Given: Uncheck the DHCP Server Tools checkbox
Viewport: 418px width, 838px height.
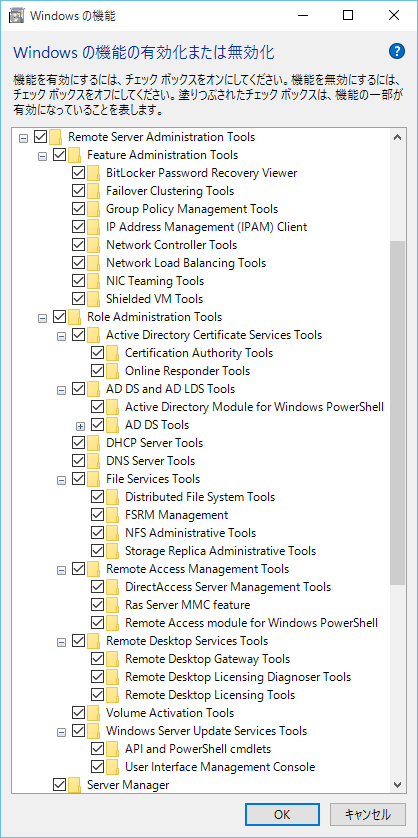Looking at the screenshot, I should pyautogui.click(x=79, y=443).
